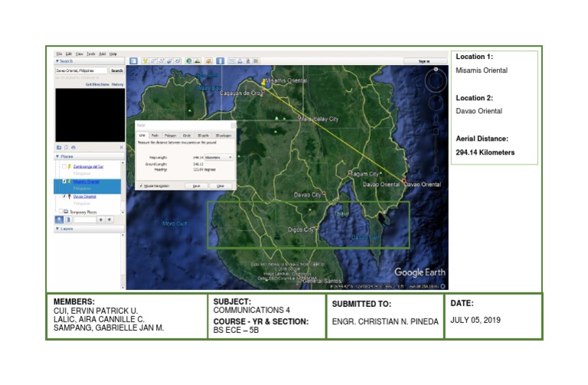
Task: Expand the Layers panel
Action: pos(57,228)
